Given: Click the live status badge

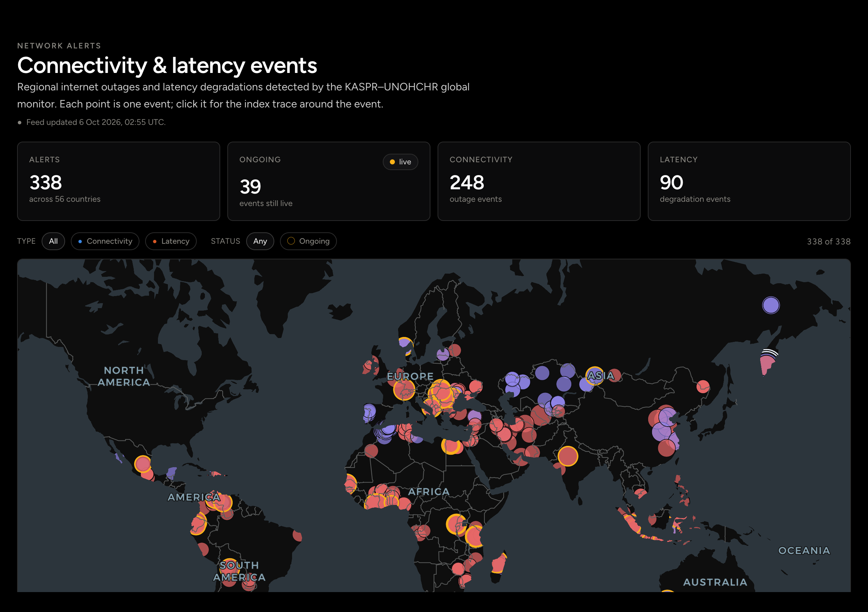Looking at the screenshot, I should (x=400, y=162).
